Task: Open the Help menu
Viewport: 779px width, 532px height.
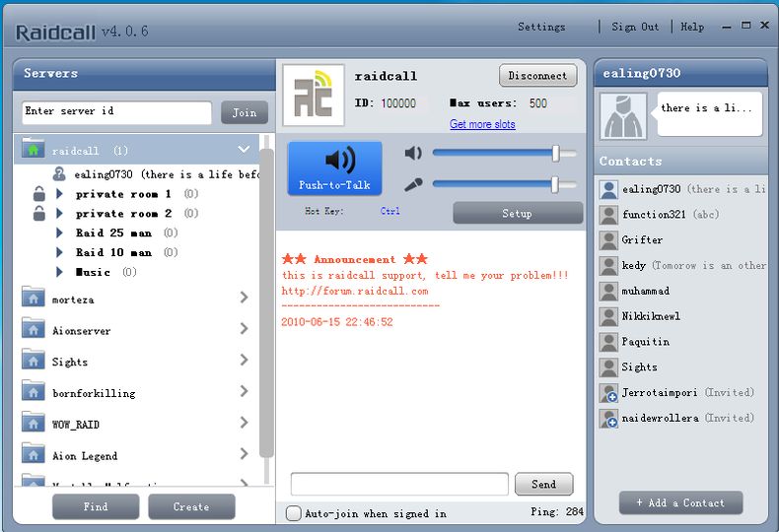Action: tap(692, 27)
